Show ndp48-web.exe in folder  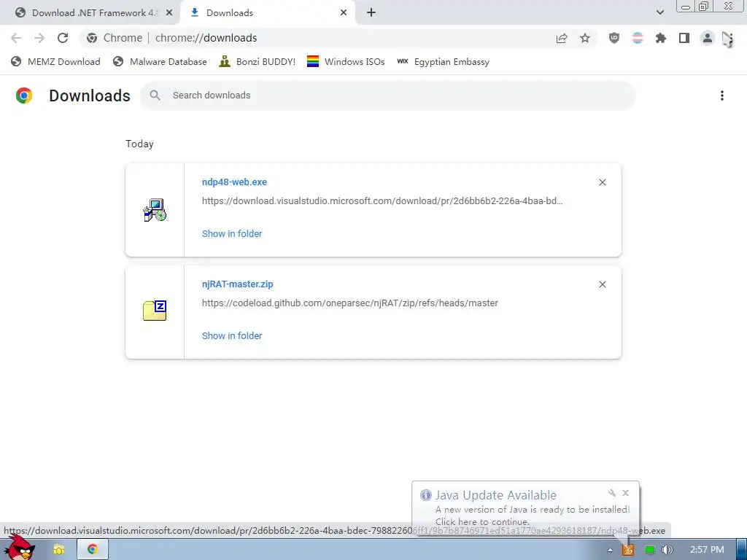coord(232,234)
